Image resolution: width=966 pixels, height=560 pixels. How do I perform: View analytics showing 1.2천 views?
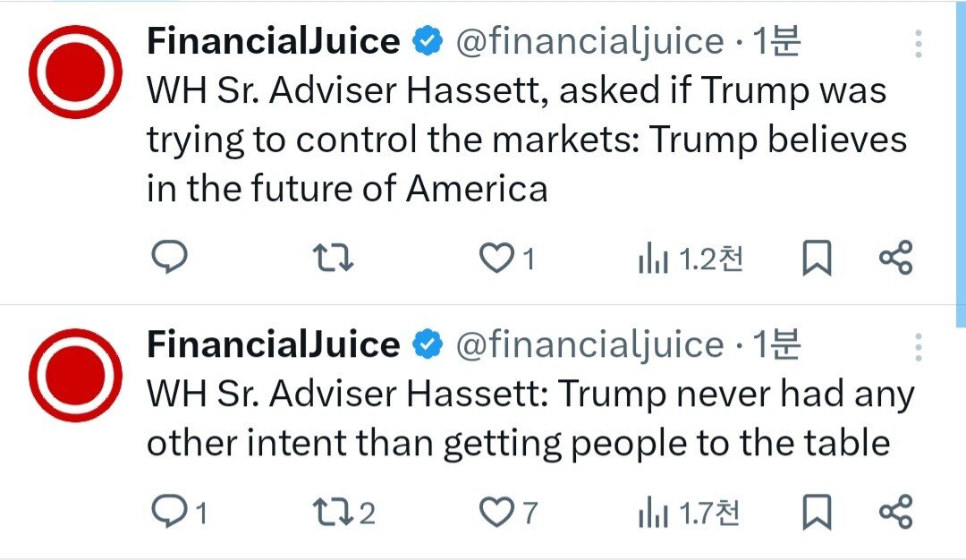(x=690, y=259)
